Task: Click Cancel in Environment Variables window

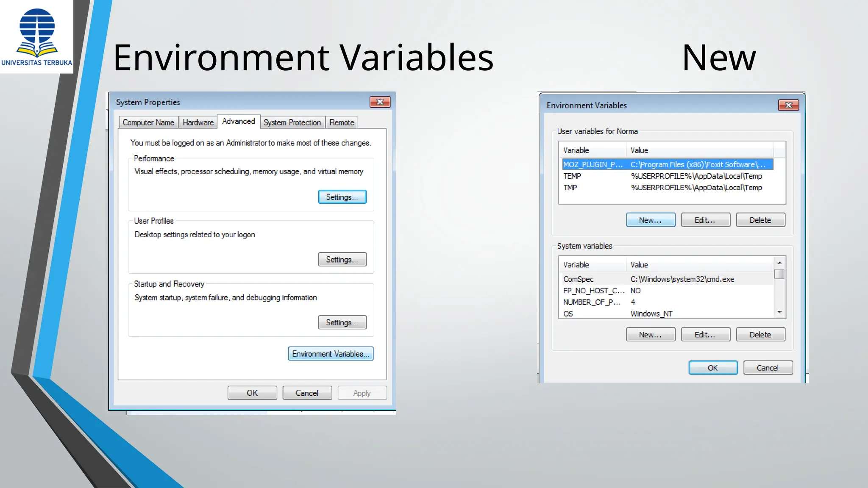Action: 768,368
